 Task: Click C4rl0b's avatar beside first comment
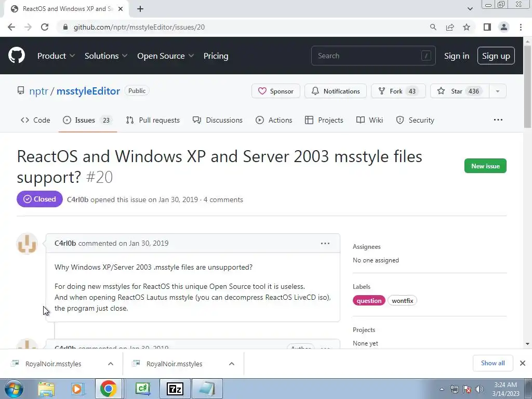tap(27, 244)
